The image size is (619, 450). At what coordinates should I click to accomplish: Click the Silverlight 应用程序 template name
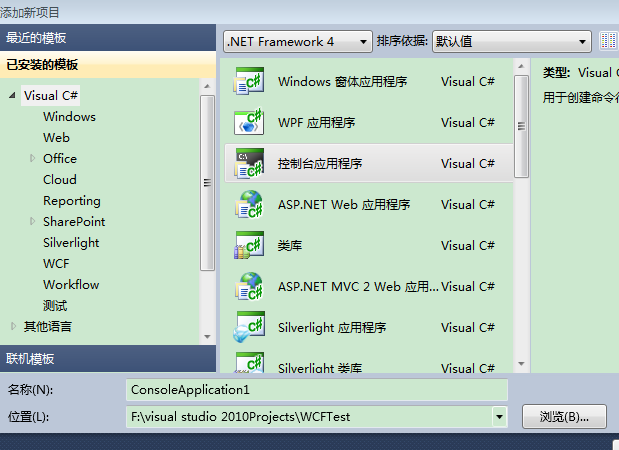(332, 328)
